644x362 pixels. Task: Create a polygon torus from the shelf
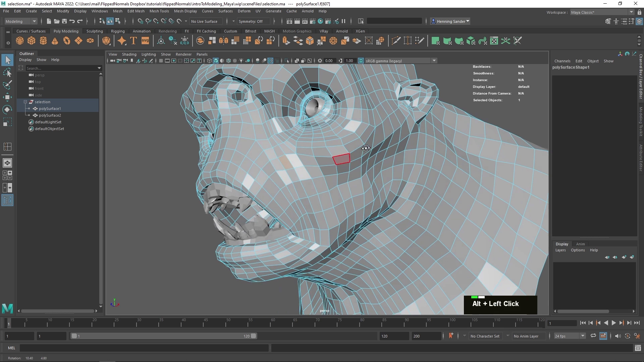tap(66, 40)
